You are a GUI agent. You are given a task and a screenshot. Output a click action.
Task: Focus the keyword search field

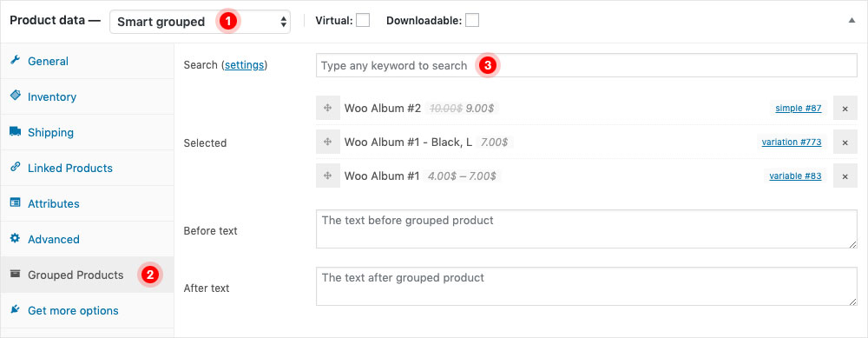tap(586, 65)
